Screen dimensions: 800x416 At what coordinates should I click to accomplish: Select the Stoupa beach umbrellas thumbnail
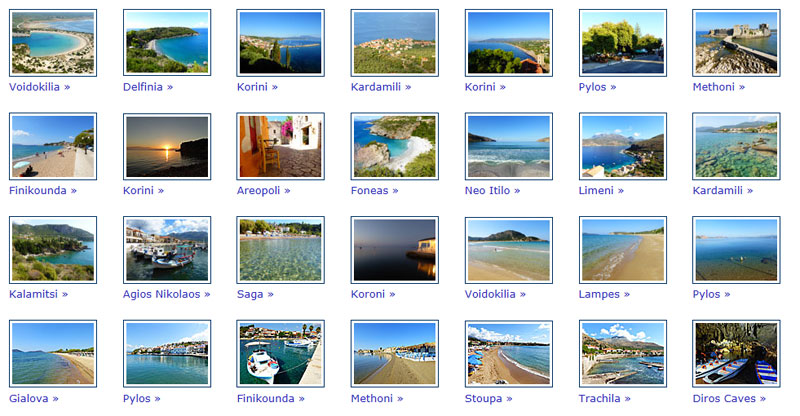pos(509,353)
